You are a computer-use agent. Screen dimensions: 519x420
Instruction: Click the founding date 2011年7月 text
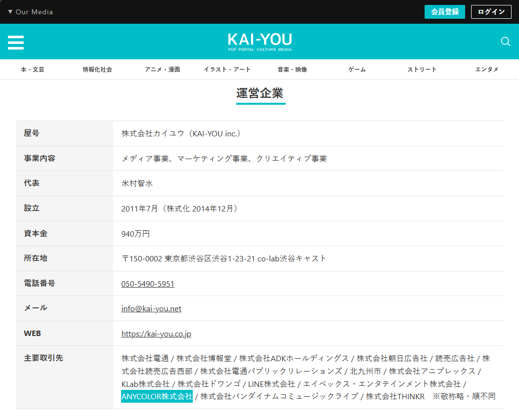coord(139,209)
